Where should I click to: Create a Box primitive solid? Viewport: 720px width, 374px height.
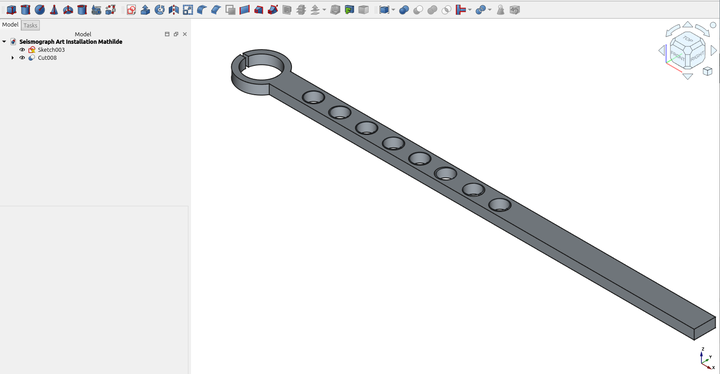tap(11, 10)
